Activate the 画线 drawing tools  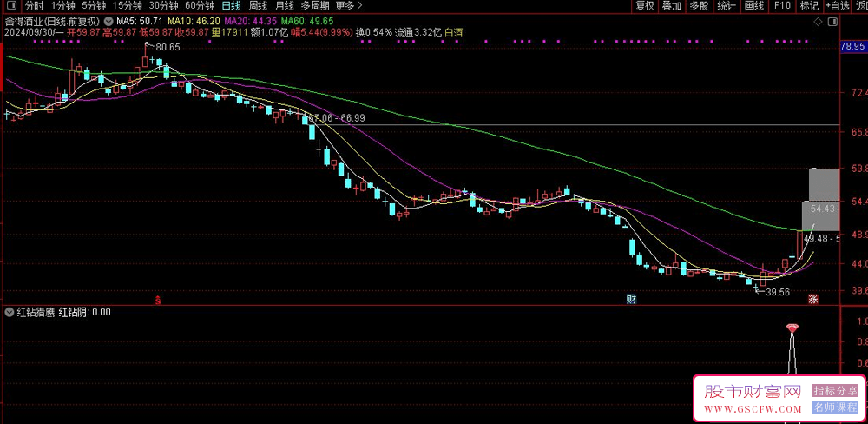[754, 6]
